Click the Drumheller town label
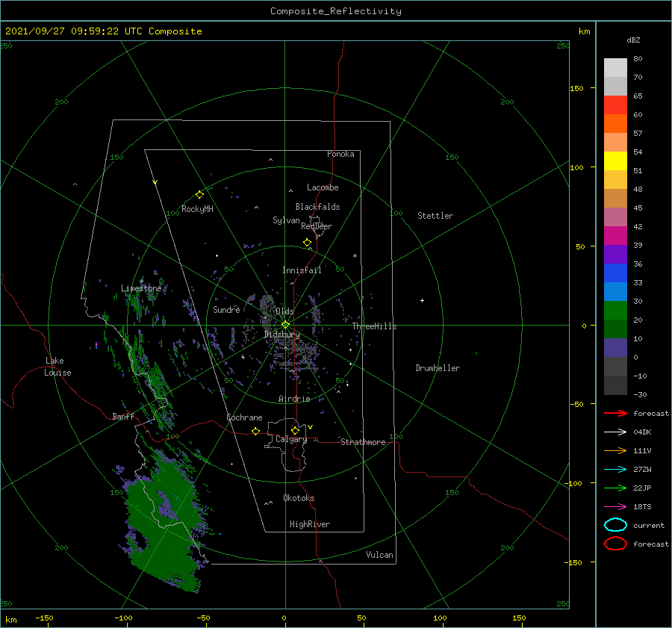672x628 pixels. click(x=438, y=368)
